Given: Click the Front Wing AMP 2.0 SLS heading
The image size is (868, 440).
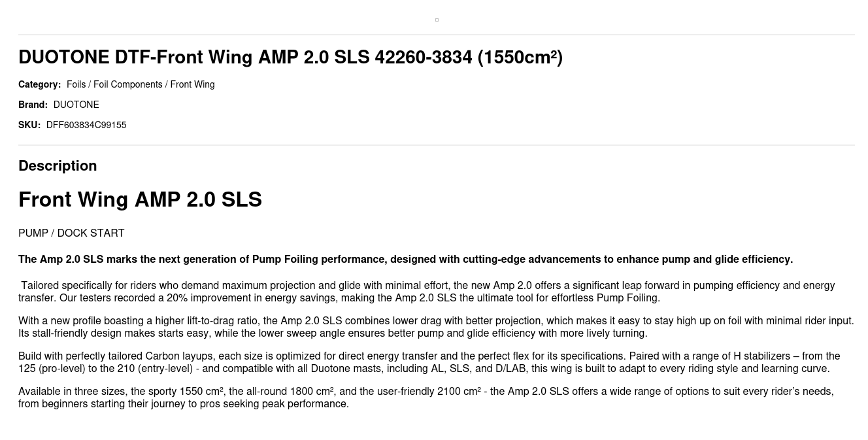Looking at the screenshot, I should click(140, 199).
